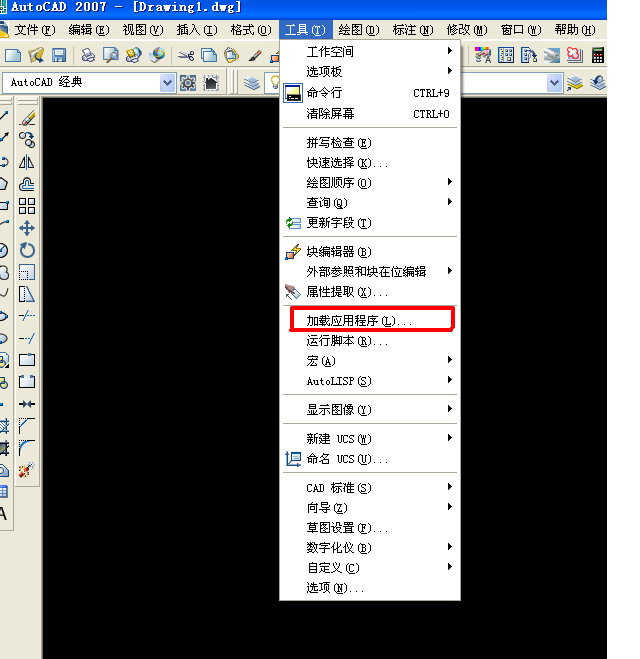The width and height of the screenshot is (640, 659).
Task: Select the Array tool
Action: pos(27,206)
